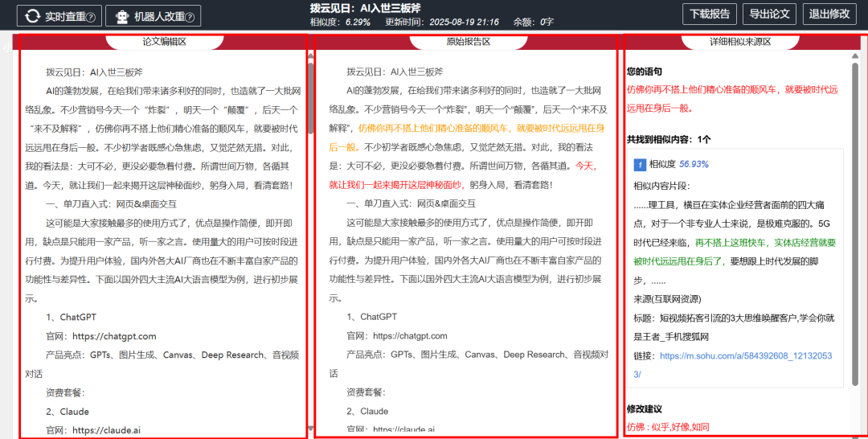Download the report with 下载报告

pos(710,14)
